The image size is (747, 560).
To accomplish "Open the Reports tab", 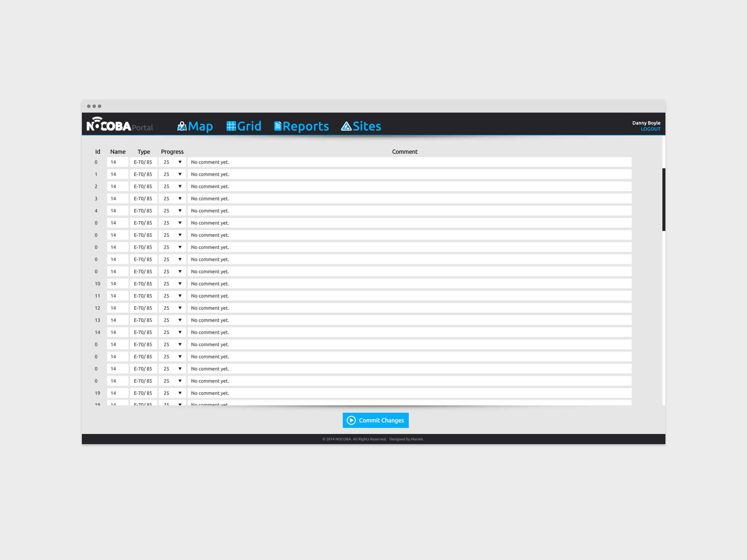I will [305, 126].
